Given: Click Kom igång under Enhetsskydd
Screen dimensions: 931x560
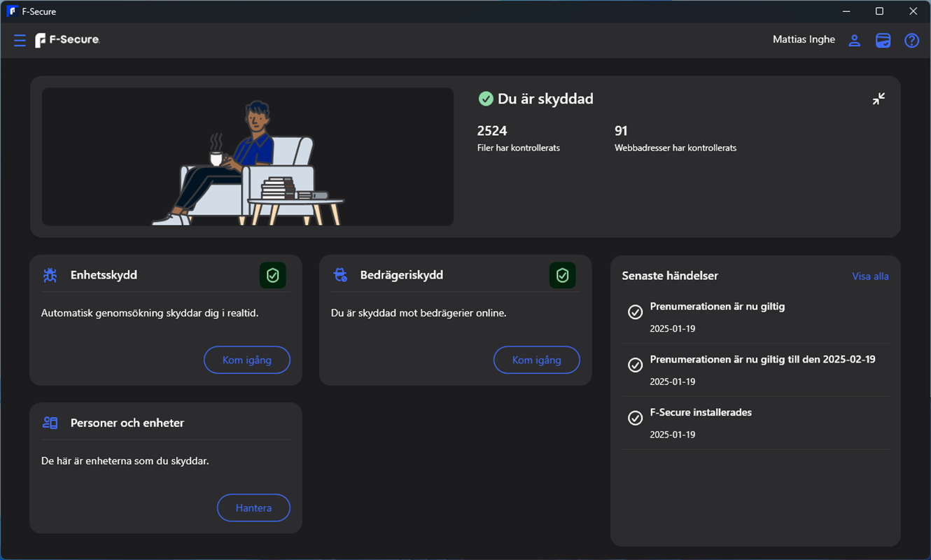Looking at the screenshot, I should point(246,360).
